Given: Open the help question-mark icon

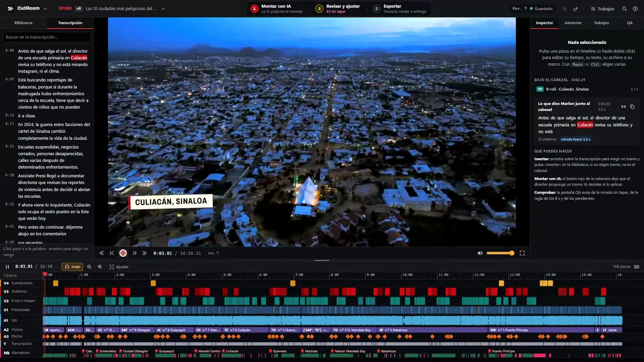Looking at the screenshot, I should 635,9.
